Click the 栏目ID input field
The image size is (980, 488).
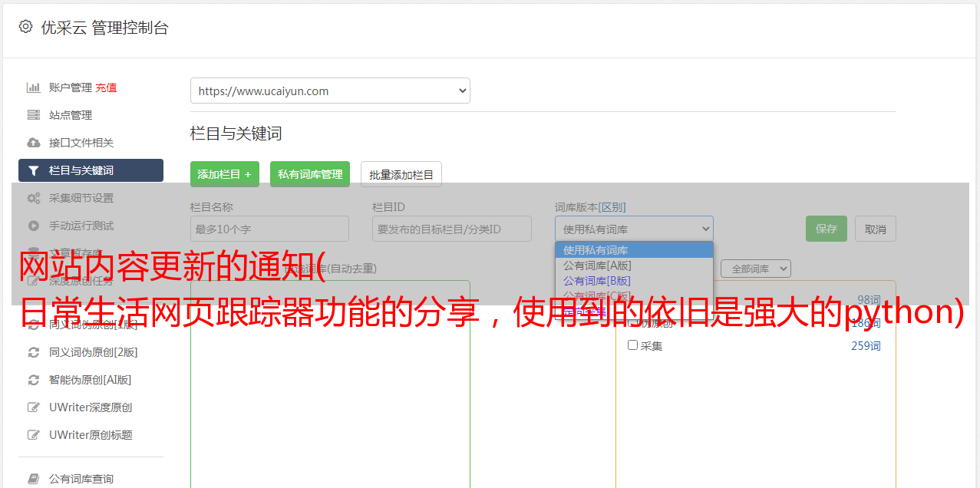tap(452, 229)
